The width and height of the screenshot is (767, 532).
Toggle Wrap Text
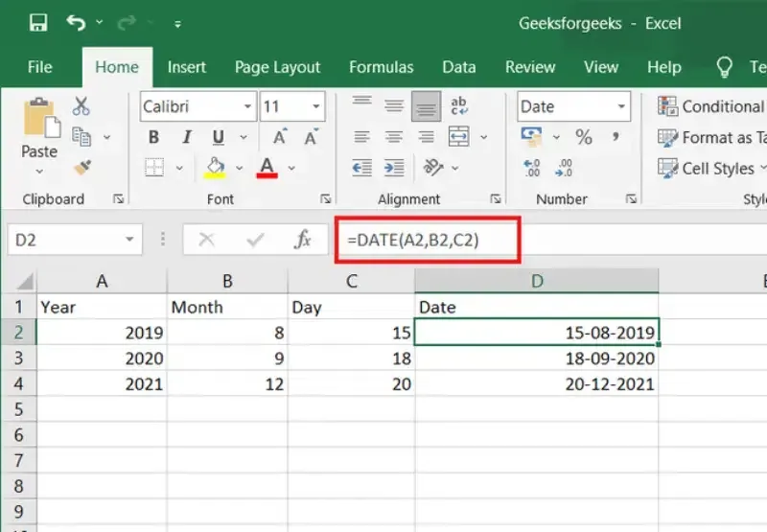[459, 105]
